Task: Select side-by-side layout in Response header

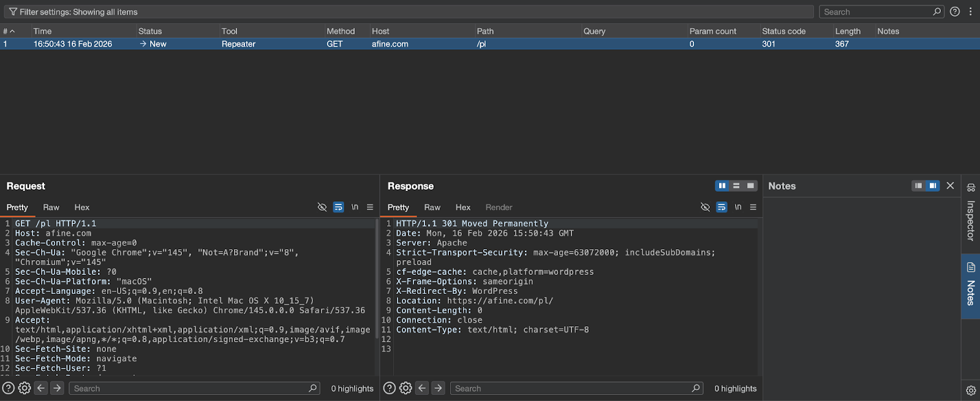Action: pyautogui.click(x=722, y=186)
